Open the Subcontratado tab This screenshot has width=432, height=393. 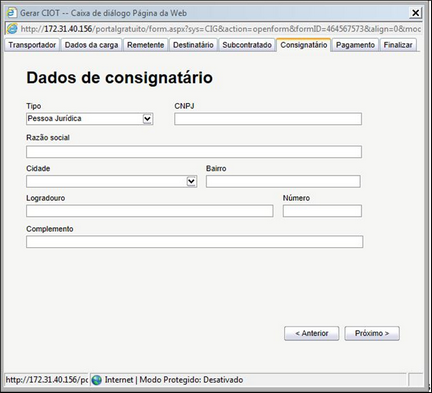pos(247,45)
